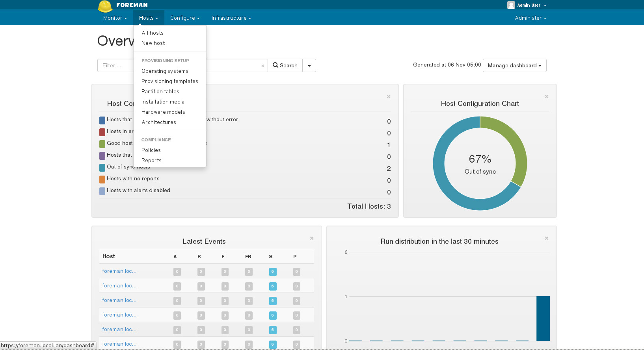Click the purple pending hosts swatch
The width and height of the screenshot is (644, 350).
(102, 156)
